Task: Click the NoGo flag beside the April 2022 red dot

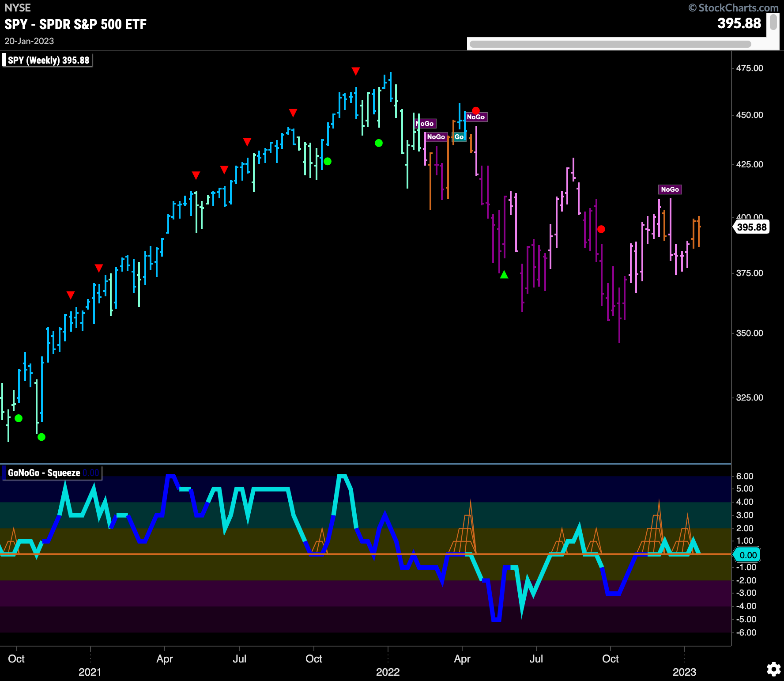Action: (x=476, y=117)
